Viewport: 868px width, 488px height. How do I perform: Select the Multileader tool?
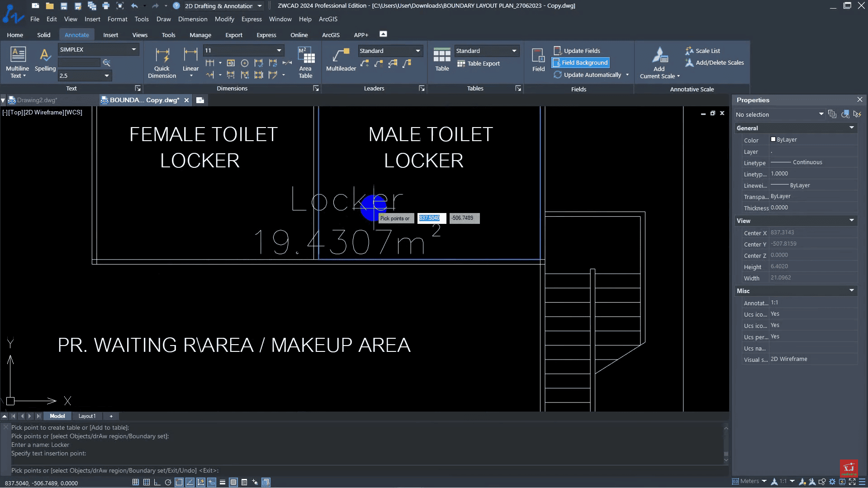pyautogui.click(x=341, y=60)
